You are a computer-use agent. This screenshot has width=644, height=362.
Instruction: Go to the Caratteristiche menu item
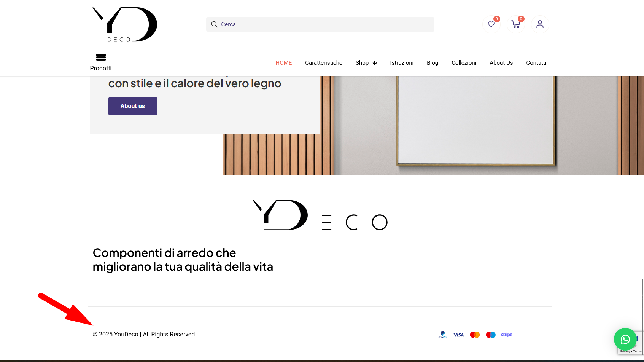324,63
